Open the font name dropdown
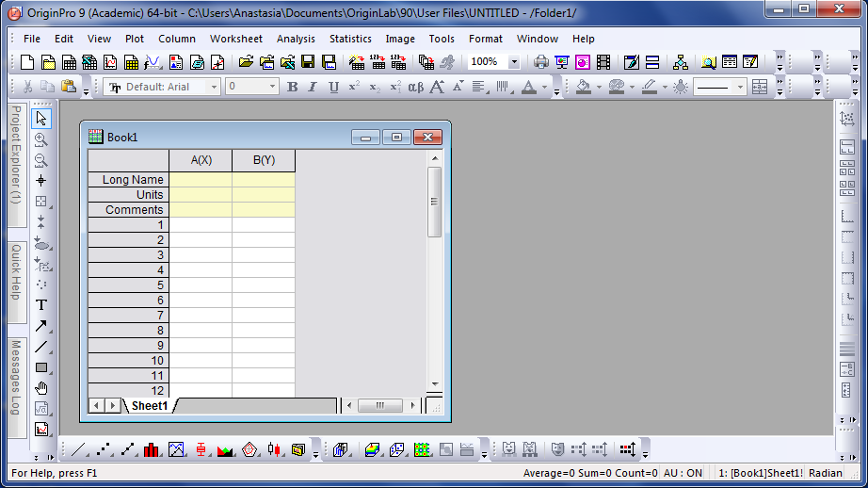The width and height of the screenshot is (868, 488). (x=214, y=87)
